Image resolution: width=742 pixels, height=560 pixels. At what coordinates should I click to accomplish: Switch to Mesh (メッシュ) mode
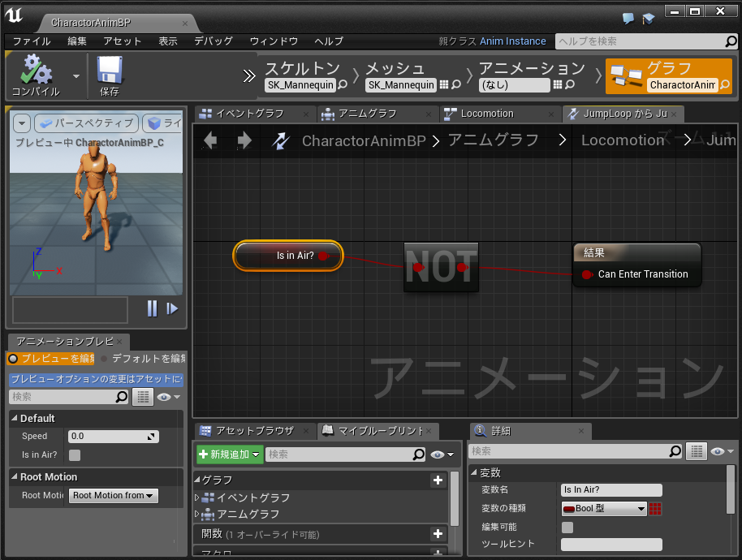point(395,69)
